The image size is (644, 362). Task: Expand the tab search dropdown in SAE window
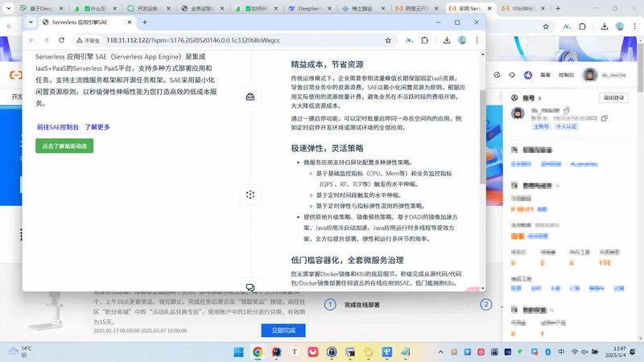pyautogui.click(x=31, y=23)
